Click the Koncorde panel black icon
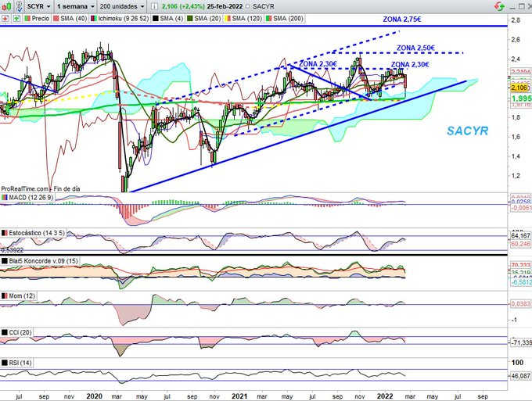This screenshot has width=532, height=401. (5, 260)
